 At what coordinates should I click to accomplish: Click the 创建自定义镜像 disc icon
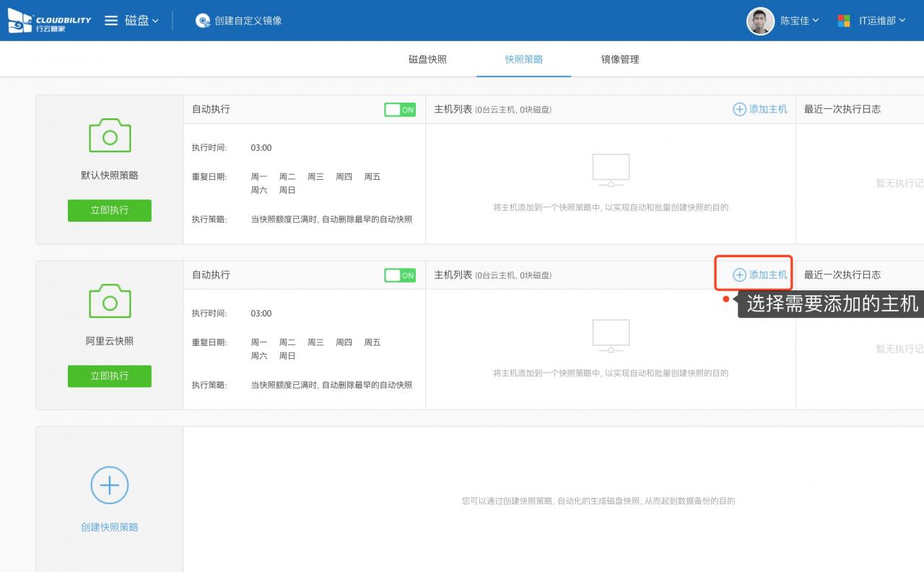[x=203, y=21]
